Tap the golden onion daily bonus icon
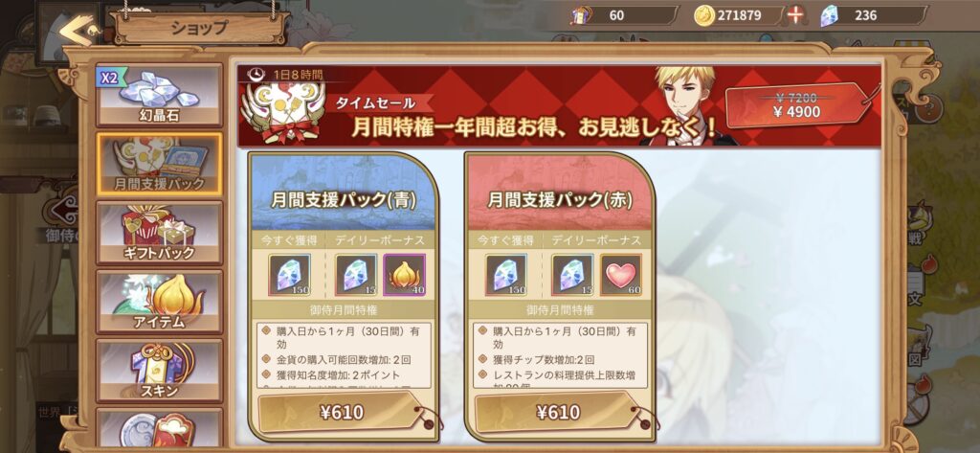The height and width of the screenshot is (453, 980). (405, 275)
